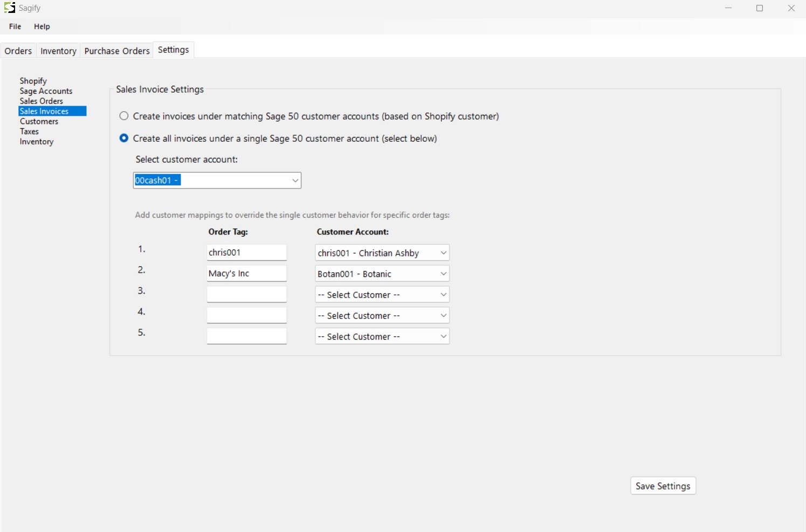Click the 'Sales Invoice Settings' group title
This screenshot has width=806, height=532.
(x=160, y=89)
